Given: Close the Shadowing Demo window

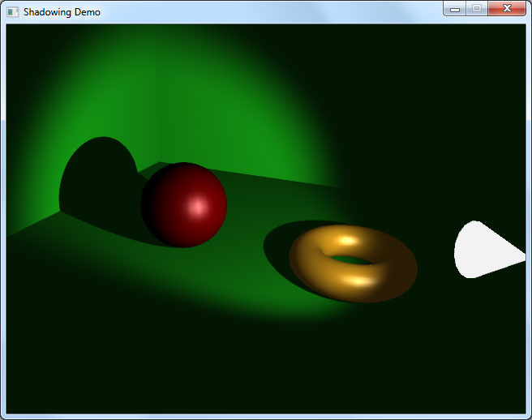Looking at the screenshot, I should (507, 8).
